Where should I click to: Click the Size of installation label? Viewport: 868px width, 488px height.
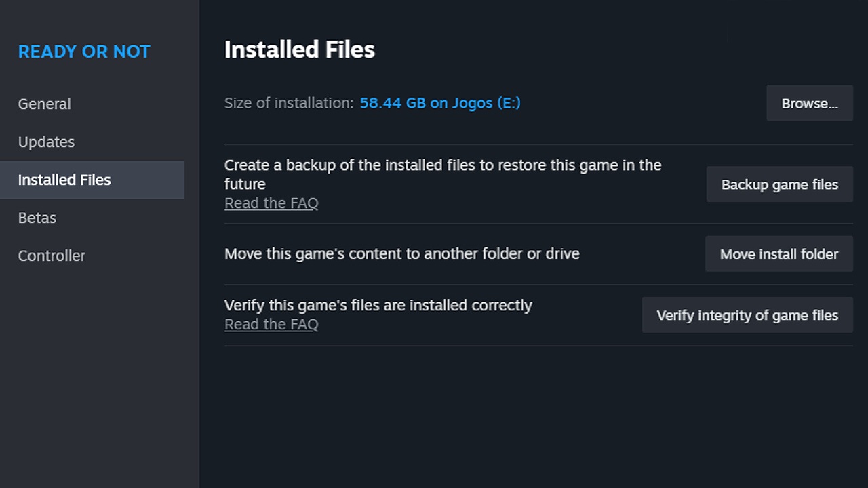click(x=288, y=103)
